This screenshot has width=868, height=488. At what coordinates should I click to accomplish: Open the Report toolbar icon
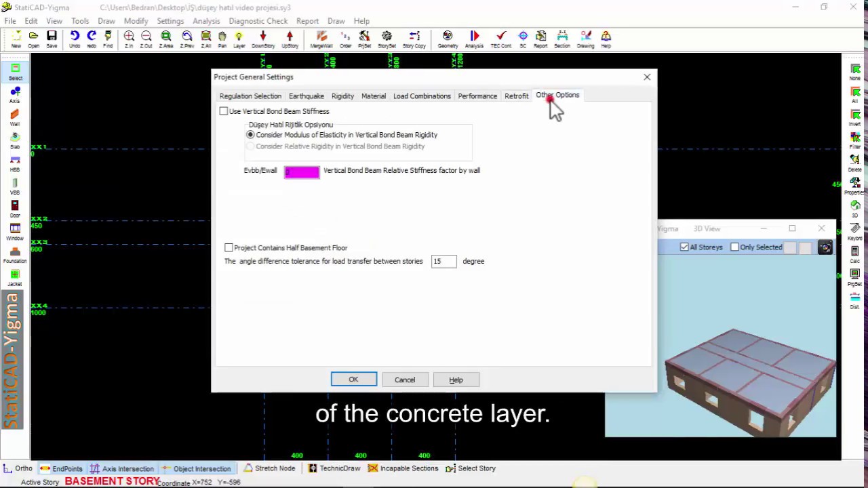(x=540, y=39)
